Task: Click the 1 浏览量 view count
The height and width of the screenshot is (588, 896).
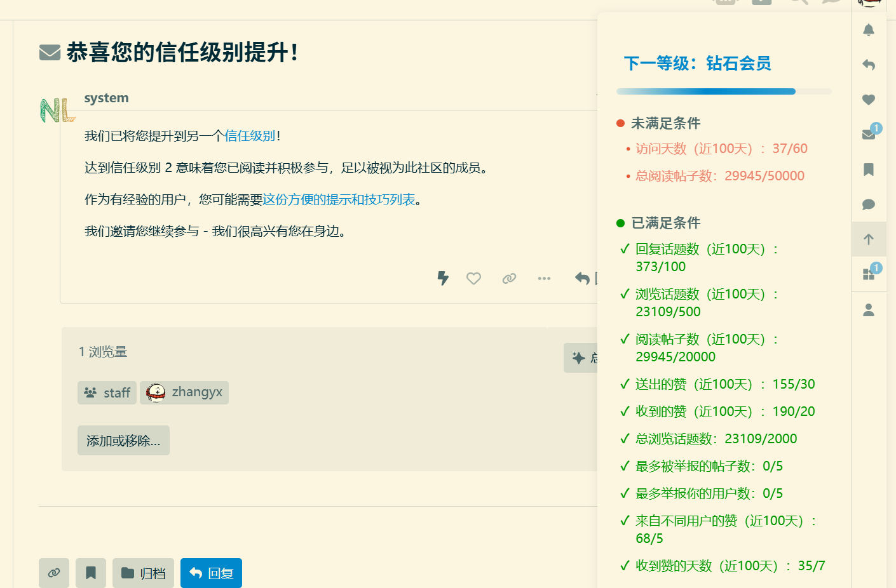Action: point(103,352)
